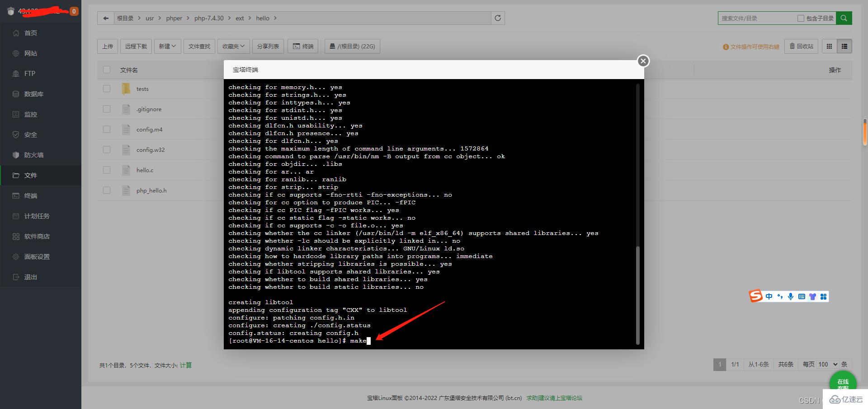
Task: Check the box for php_hello.h
Action: tap(107, 190)
